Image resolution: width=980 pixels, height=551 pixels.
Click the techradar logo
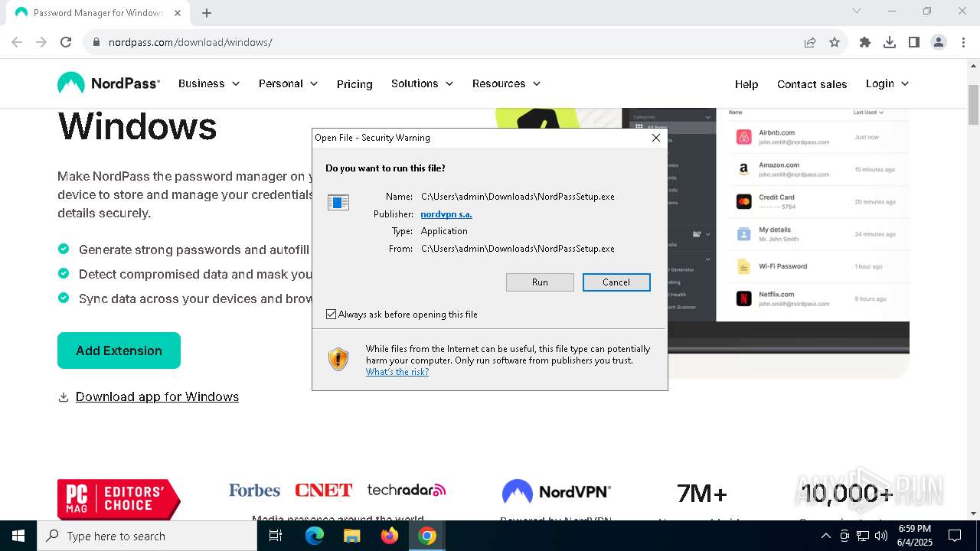point(406,490)
